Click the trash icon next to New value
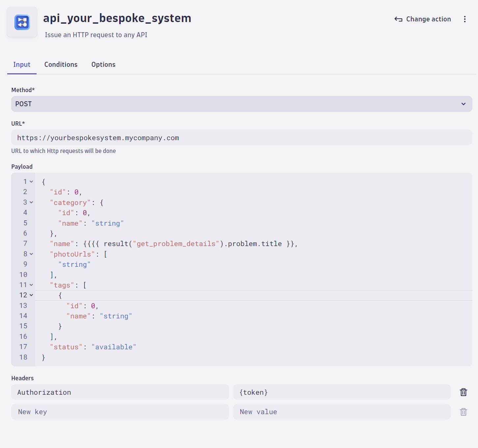The image size is (478, 448). 464,412
